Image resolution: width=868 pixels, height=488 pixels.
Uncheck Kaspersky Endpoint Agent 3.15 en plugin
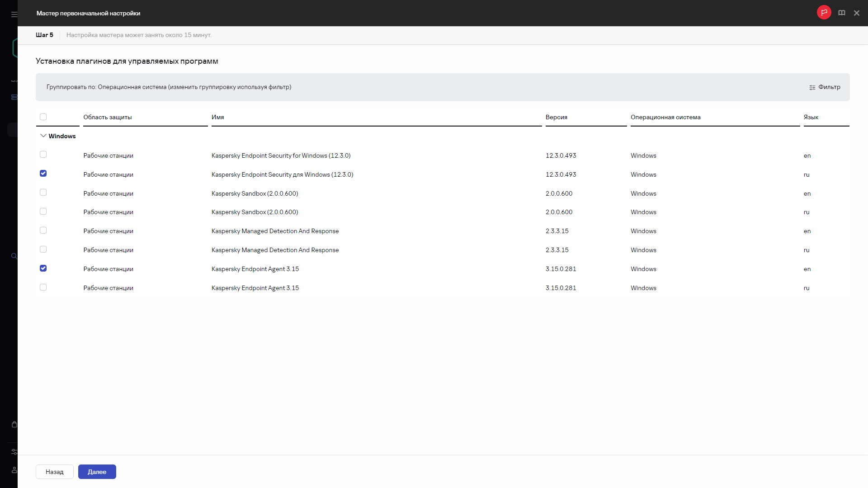coord(43,268)
